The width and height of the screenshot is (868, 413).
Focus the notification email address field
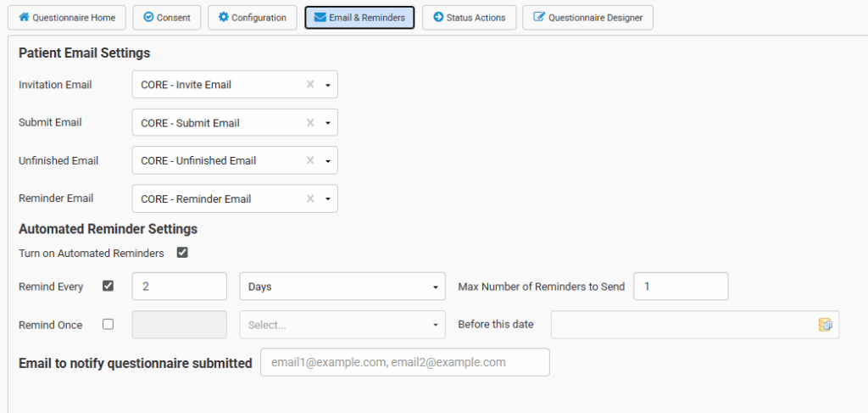(x=405, y=362)
